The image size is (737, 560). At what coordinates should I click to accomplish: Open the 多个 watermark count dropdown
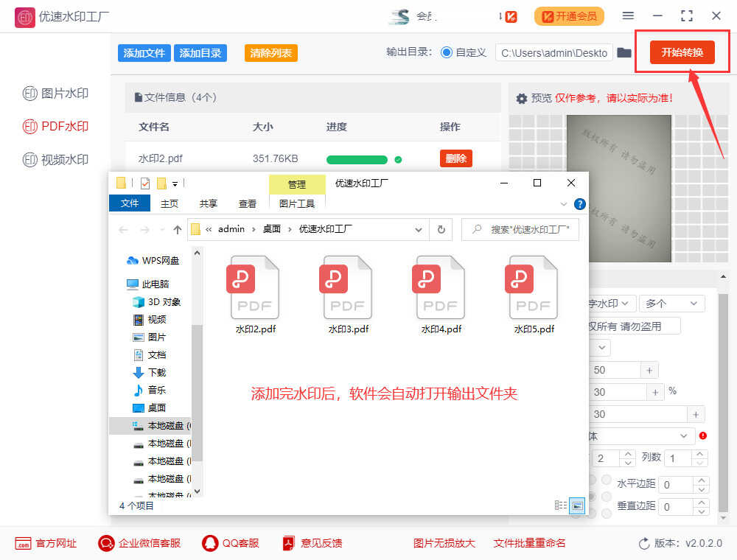coord(671,304)
